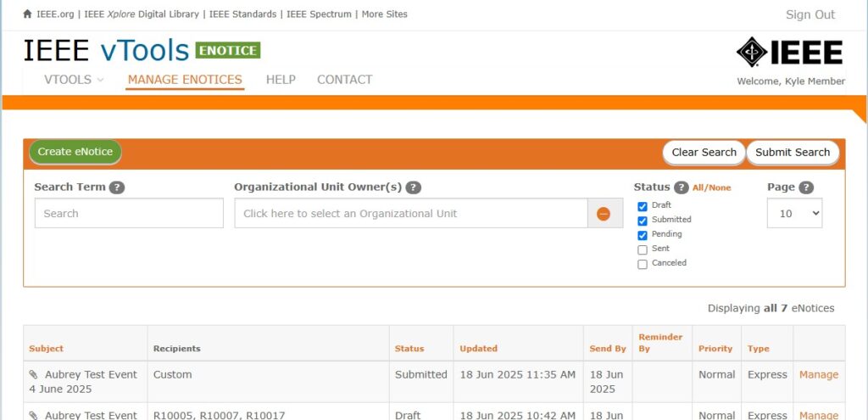Click the Clear Search button

click(704, 153)
